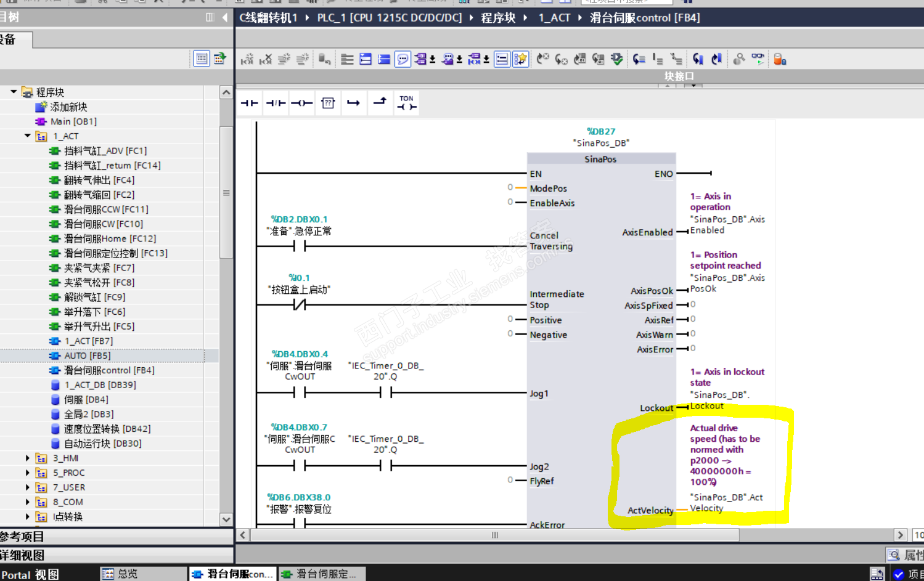This screenshot has height=581, width=924.
Task: Click the project tree table export icon
Action: click(219, 59)
